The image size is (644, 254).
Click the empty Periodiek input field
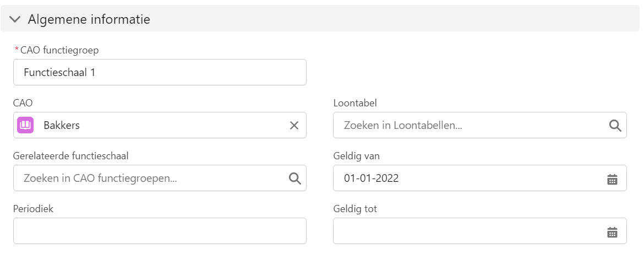coord(160,231)
